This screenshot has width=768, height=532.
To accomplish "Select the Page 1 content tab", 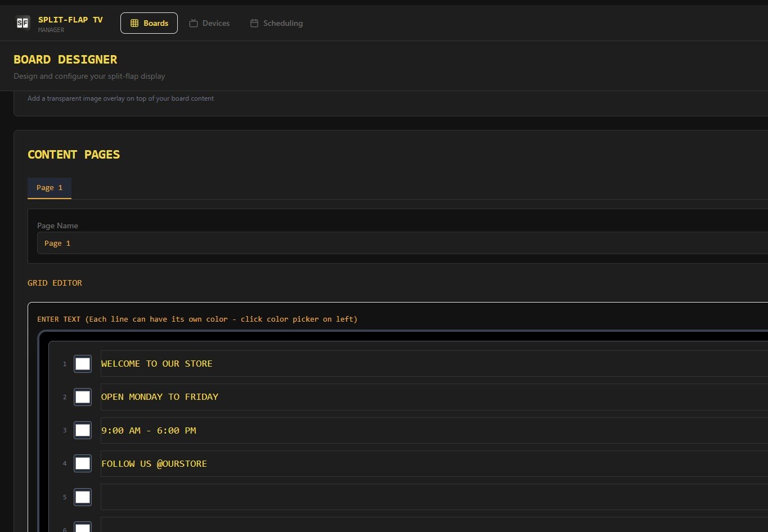I will (x=50, y=188).
